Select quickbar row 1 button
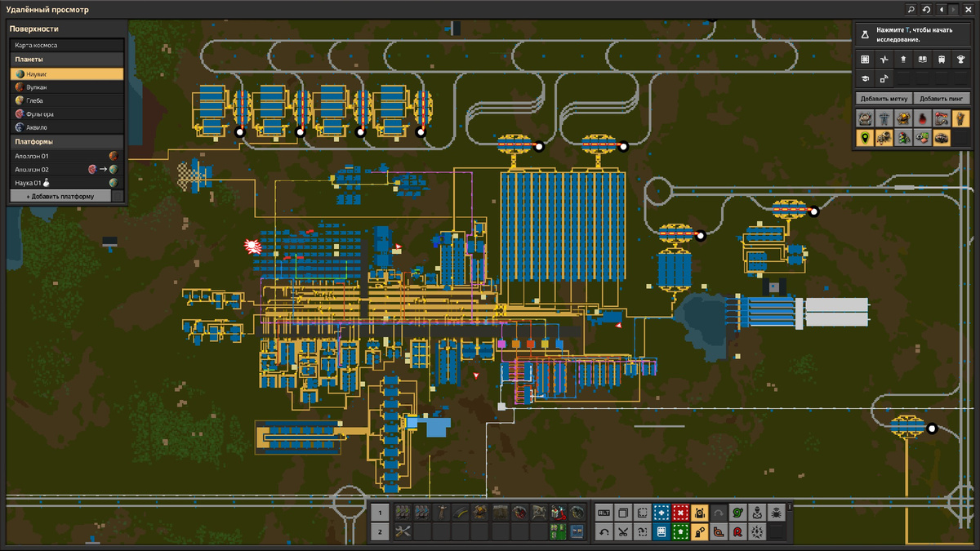980x551 pixels. coord(380,513)
